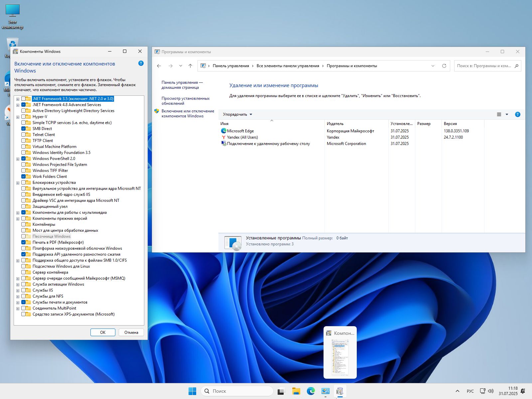
Task: Expand the "Блокировка устройства" node
Action: click(18, 183)
